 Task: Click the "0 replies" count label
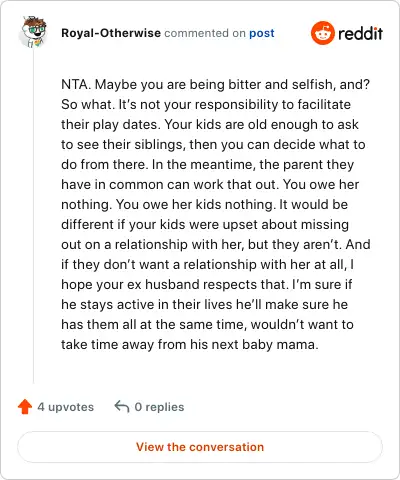click(x=159, y=407)
